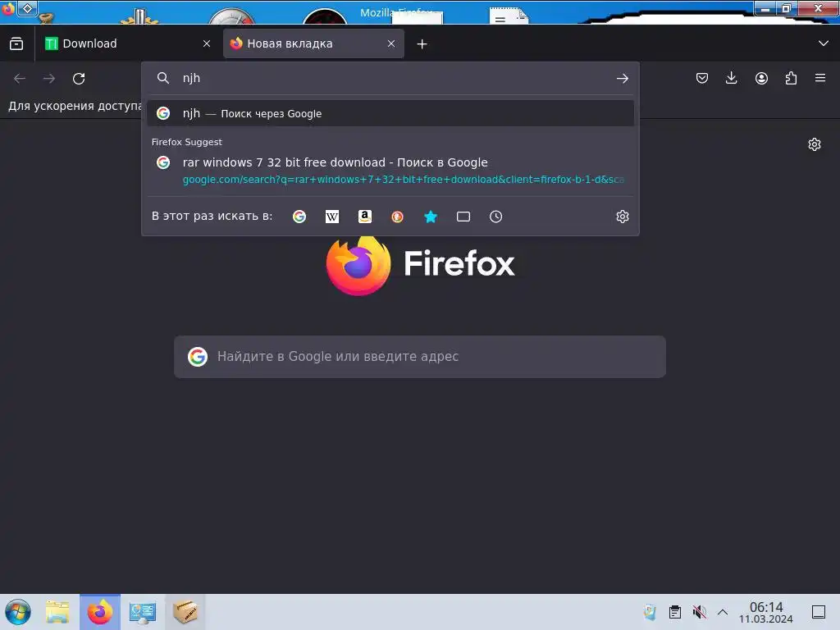Switch to the Download tab
840x630 pixels.
(127, 44)
